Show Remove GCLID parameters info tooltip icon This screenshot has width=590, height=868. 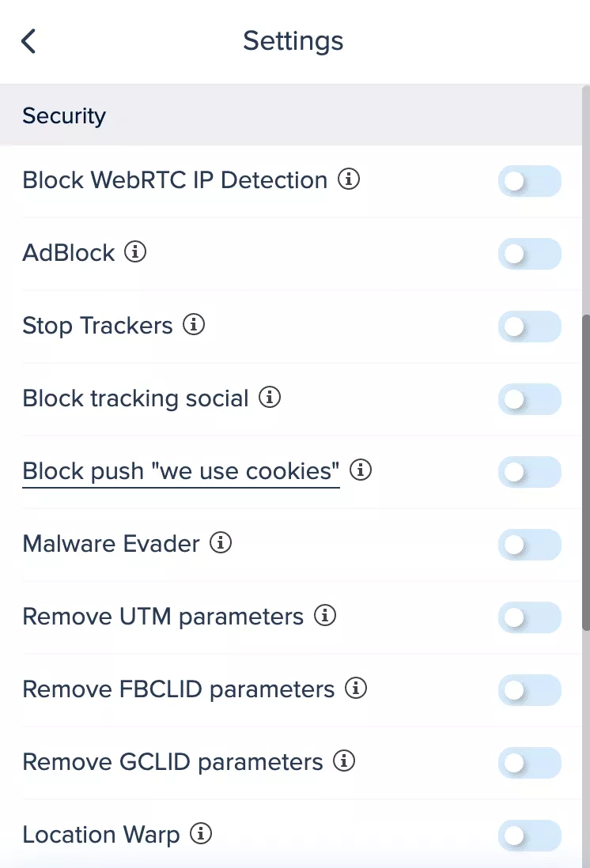pyautogui.click(x=344, y=761)
